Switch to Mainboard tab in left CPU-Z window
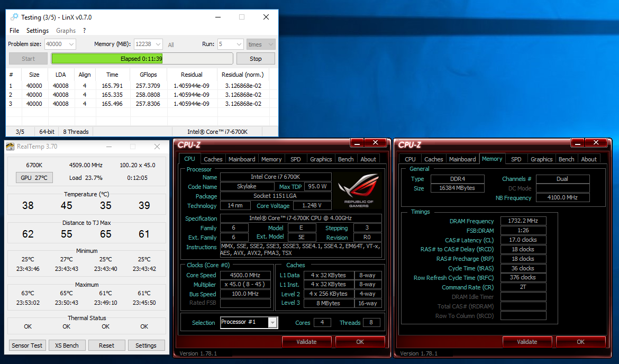The height and width of the screenshot is (364, 619). 242,159
